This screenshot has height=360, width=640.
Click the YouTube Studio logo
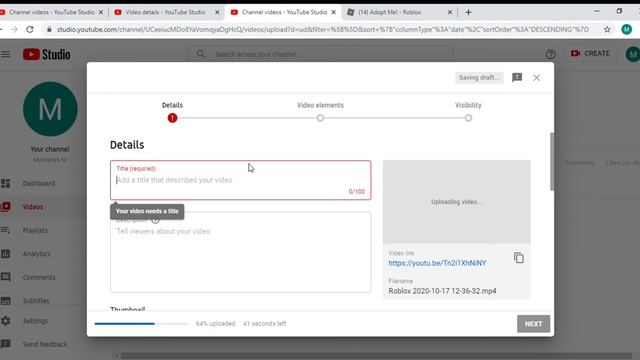tap(47, 54)
